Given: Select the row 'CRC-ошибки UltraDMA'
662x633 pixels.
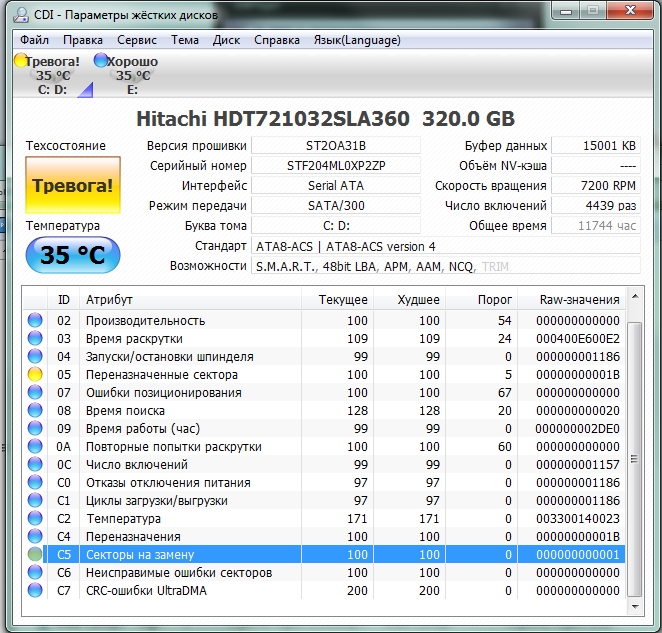Looking at the screenshot, I should [x=324, y=590].
